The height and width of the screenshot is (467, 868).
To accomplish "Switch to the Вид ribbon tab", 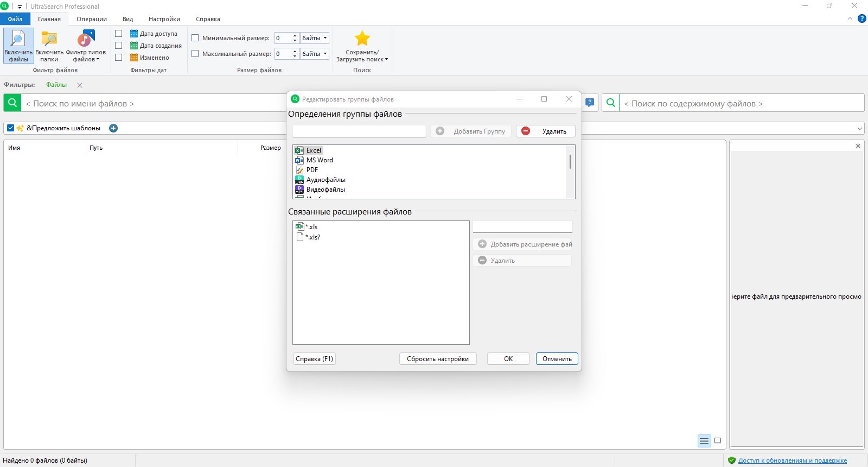I will point(128,19).
